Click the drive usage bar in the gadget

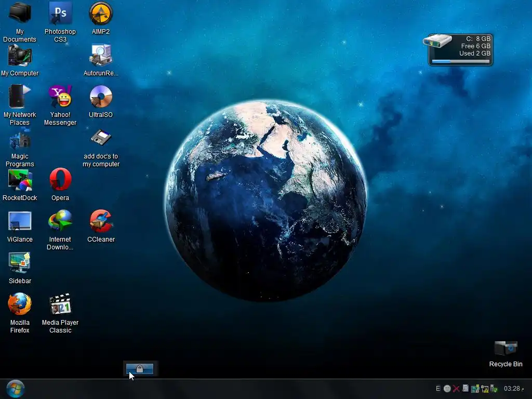460,61
